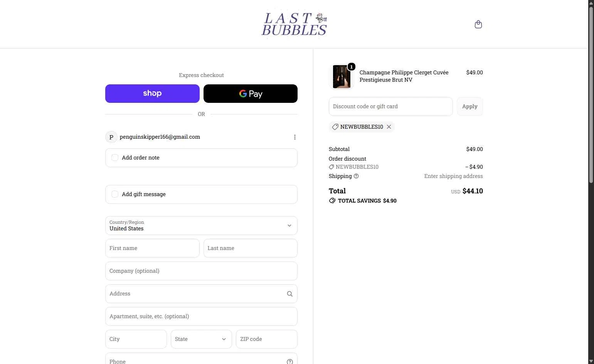The height and width of the screenshot is (364, 594).
Task: Focus the Discount code or gift card field
Action: coord(390,106)
